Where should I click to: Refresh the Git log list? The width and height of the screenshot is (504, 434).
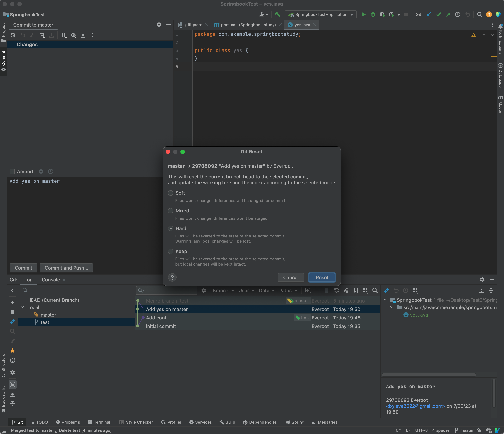pyautogui.click(x=336, y=290)
